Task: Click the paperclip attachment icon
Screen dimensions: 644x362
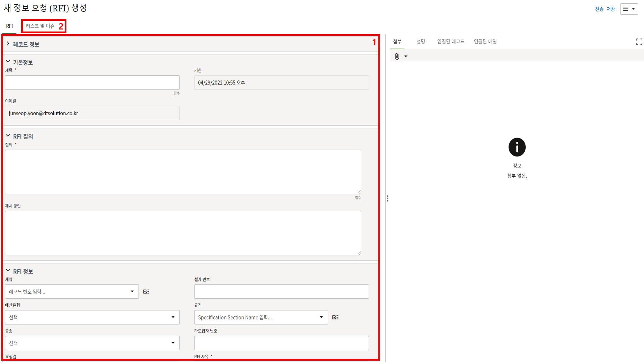Action: 397,56
